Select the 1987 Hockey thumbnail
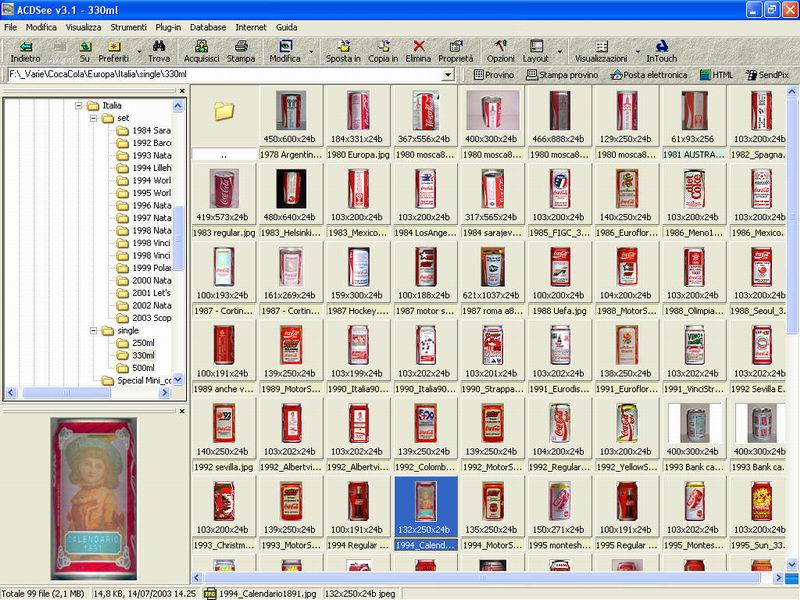 [x=358, y=279]
